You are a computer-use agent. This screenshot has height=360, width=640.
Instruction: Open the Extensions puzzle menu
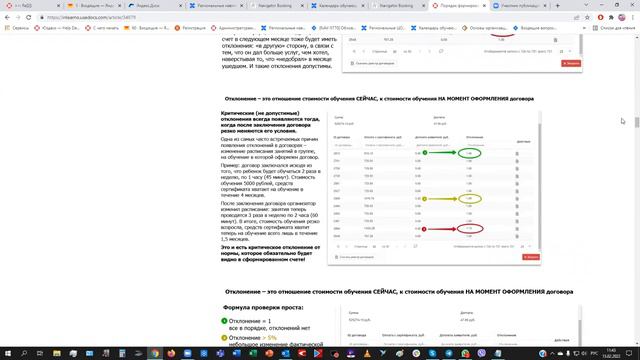611,18
